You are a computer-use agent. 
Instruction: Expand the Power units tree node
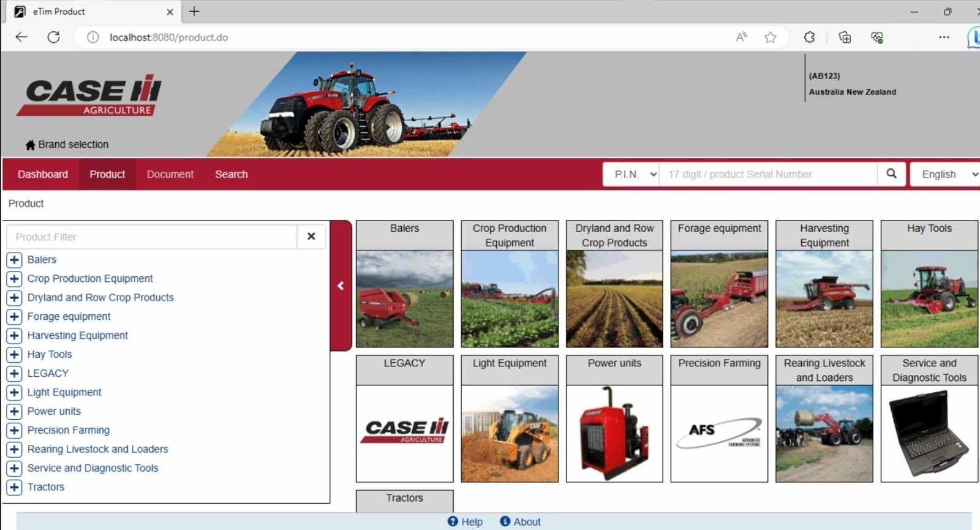(x=15, y=412)
